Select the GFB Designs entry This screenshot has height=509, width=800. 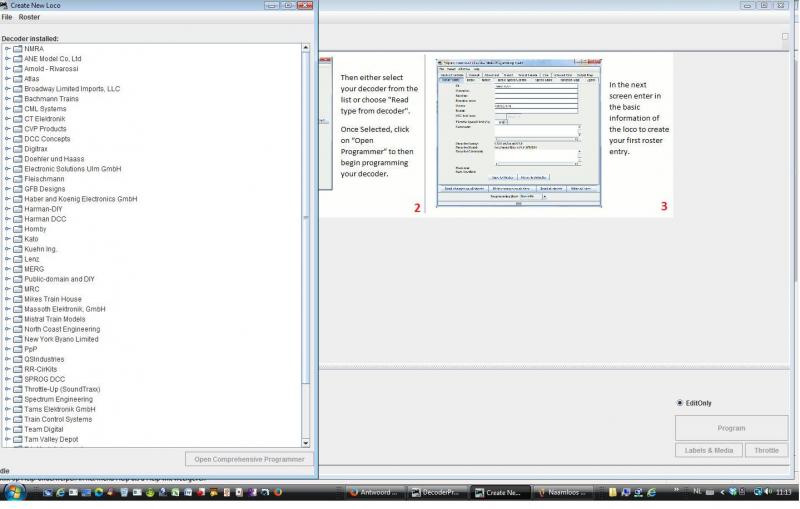pos(45,189)
